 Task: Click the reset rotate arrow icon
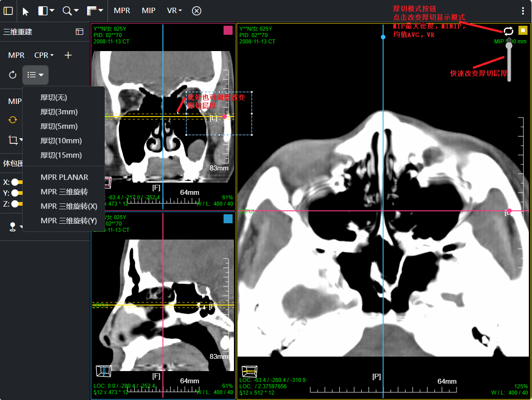pyautogui.click(x=13, y=75)
